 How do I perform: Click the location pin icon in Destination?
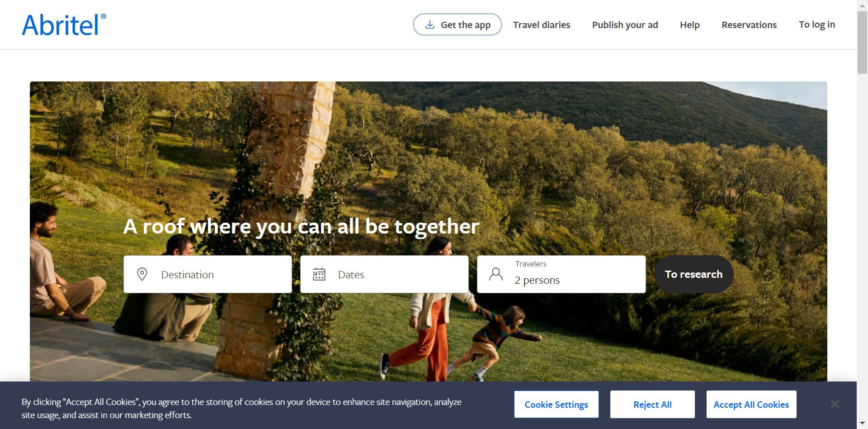click(x=142, y=274)
